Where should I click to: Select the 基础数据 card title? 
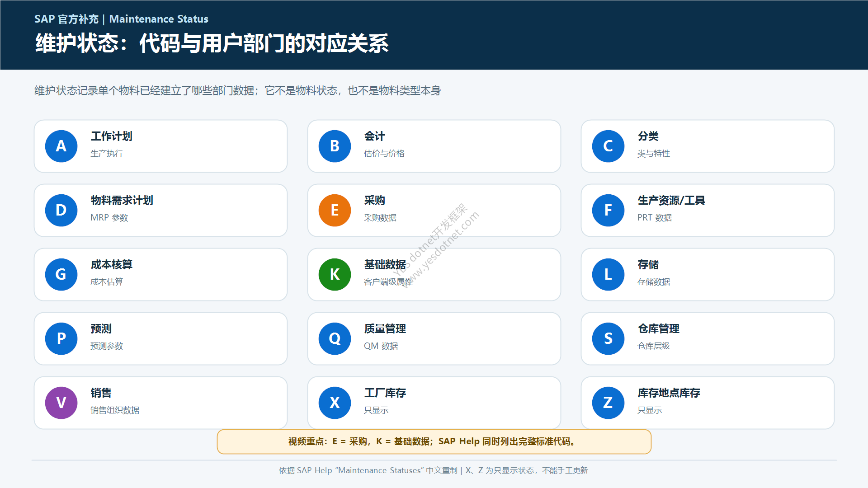pyautogui.click(x=385, y=264)
